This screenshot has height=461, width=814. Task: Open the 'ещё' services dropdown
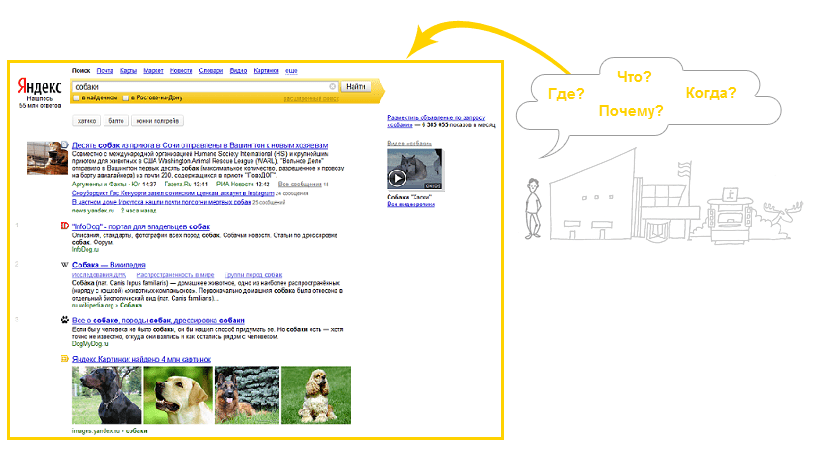pyautogui.click(x=291, y=71)
